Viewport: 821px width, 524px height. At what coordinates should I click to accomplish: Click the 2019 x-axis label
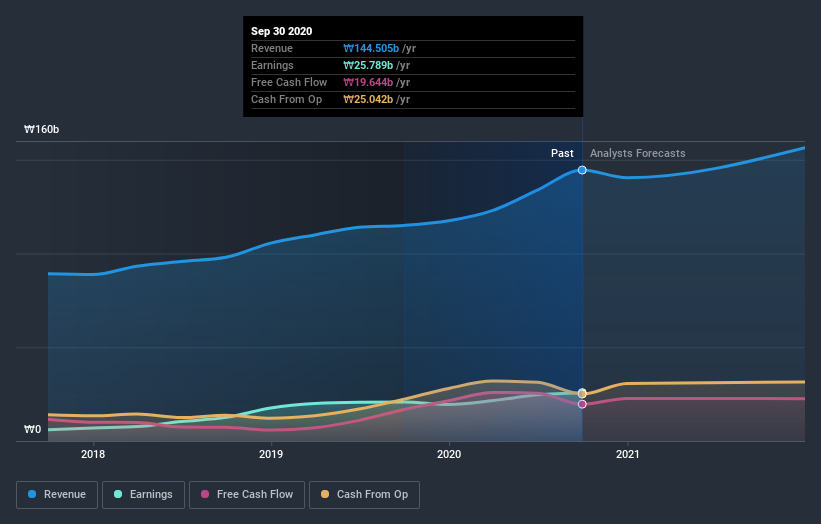271,454
